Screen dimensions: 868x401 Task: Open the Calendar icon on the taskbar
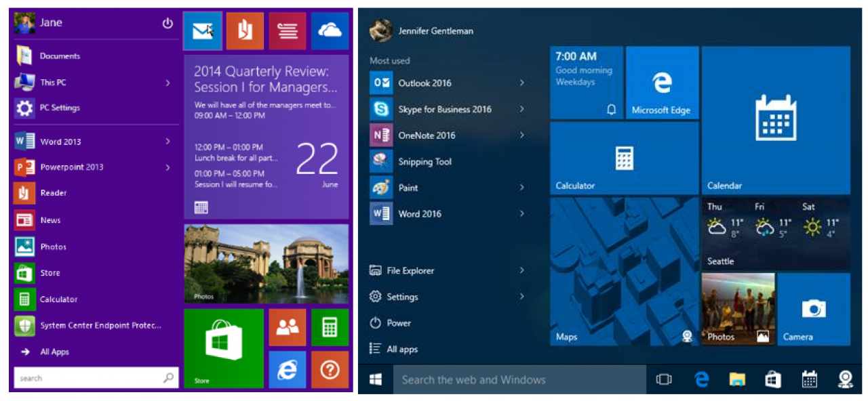pos(809,380)
